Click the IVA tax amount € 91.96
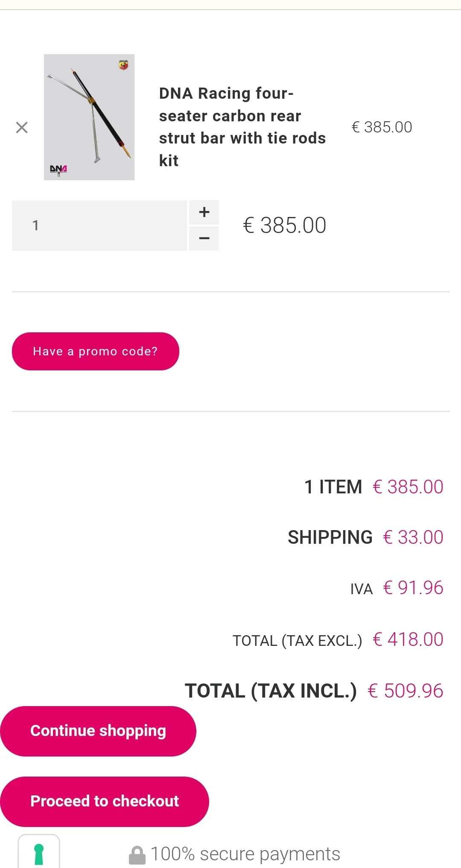The height and width of the screenshot is (868, 461). (413, 588)
